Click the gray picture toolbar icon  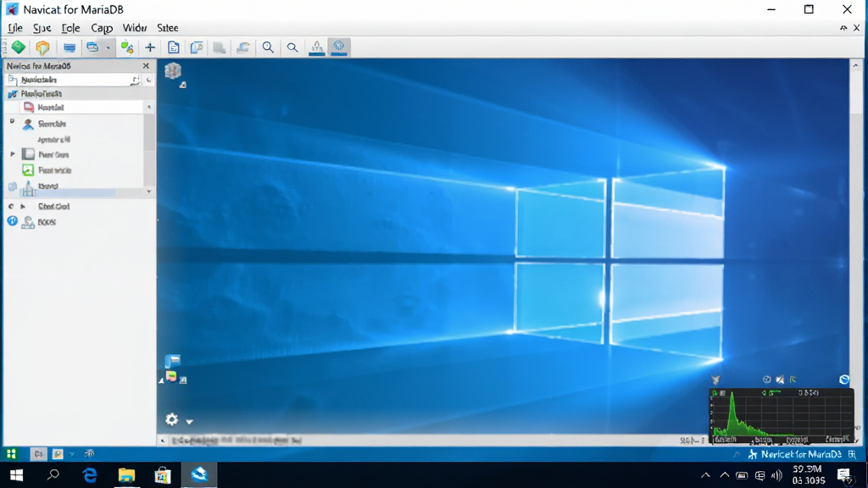243,48
